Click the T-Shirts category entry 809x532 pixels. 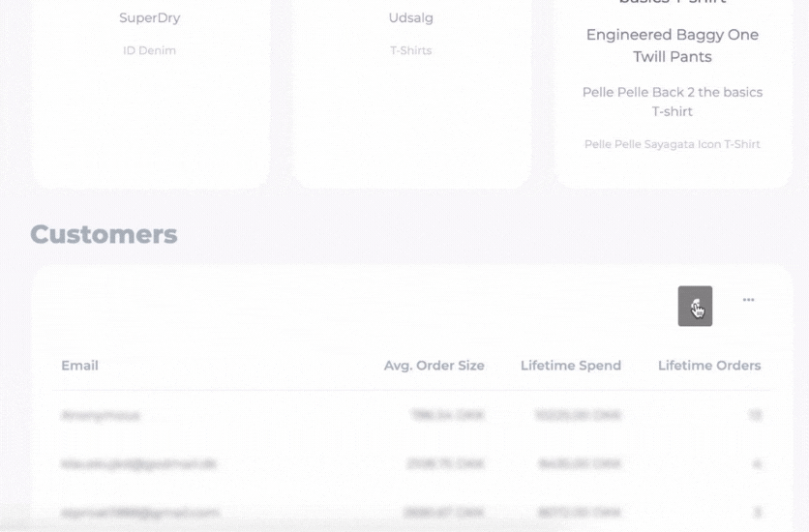[410, 50]
